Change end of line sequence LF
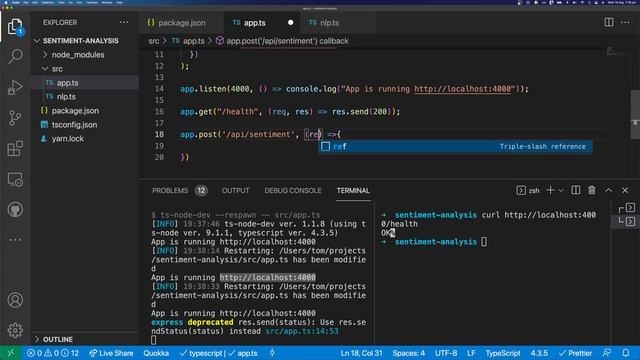The width and height of the screenshot is (640, 360). 471,353
